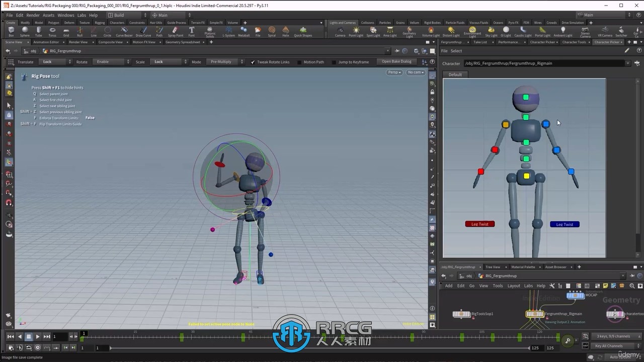Screen dimensions: 644x362
Task: Open the Material Palette tab
Action: pos(523,267)
